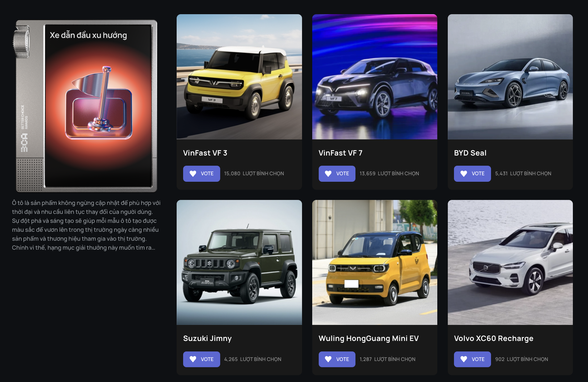
Task: Vote for BYD Seal
Action: (472, 174)
